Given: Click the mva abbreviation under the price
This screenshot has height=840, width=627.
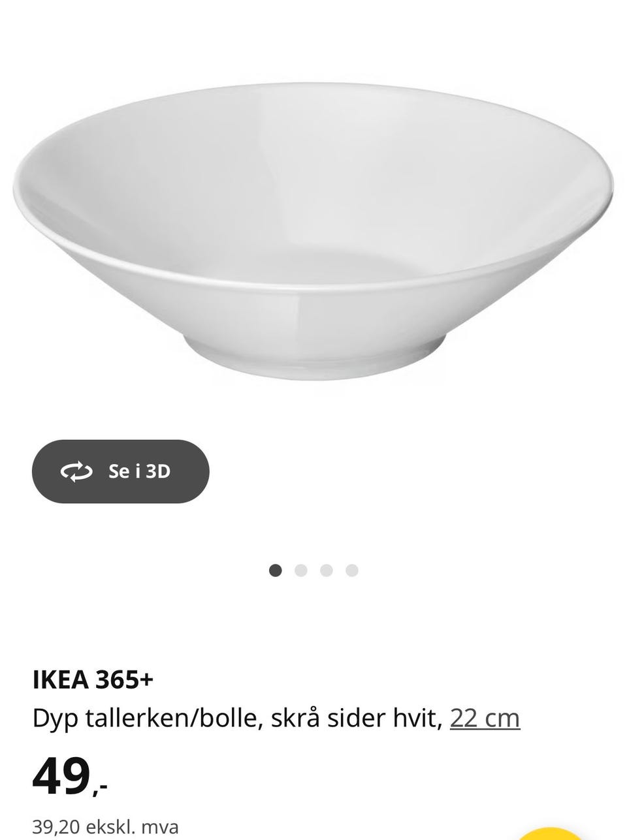Looking at the screenshot, I should pyautogui.click(x=159, y=828).
